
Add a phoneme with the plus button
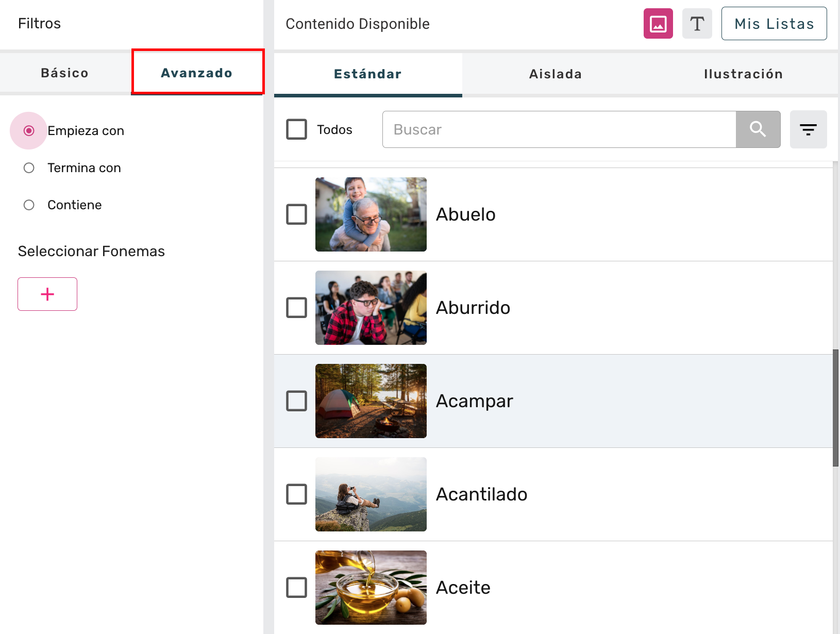47,294
